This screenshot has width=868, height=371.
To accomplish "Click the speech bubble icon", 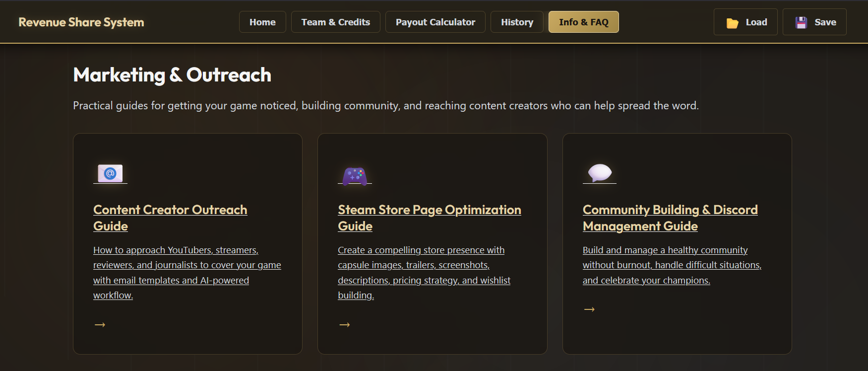I will [x=600, y=173].
